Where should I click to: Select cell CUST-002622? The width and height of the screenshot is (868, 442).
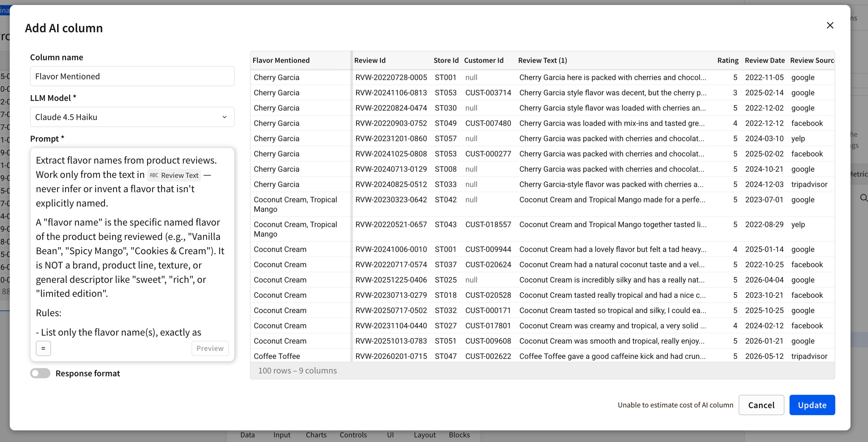488,356
